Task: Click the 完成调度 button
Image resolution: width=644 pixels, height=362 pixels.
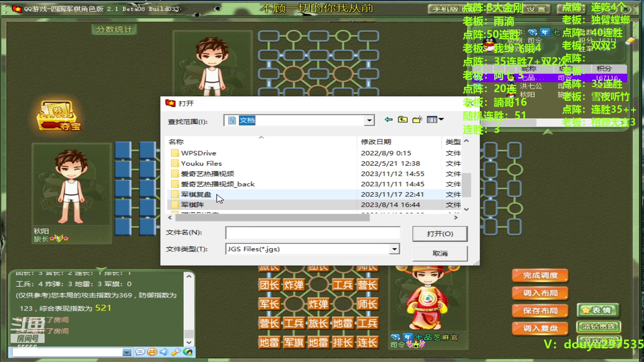Action: click(x=540, y=276)
